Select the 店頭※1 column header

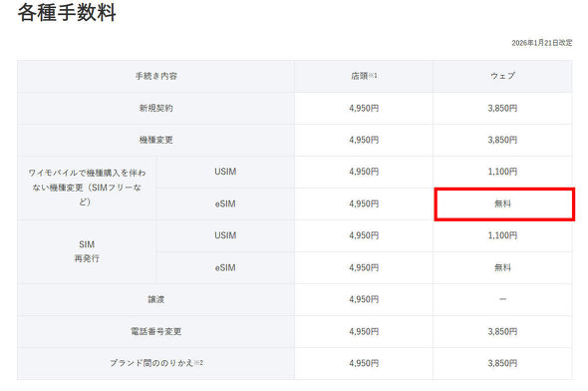(x=364, y=76)
